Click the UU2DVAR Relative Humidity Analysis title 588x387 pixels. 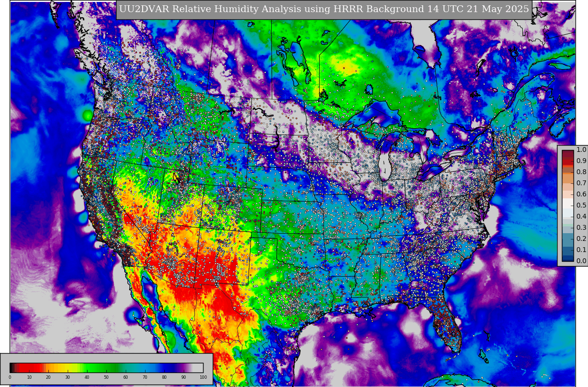pyautogui.click(x=324, y=9)
